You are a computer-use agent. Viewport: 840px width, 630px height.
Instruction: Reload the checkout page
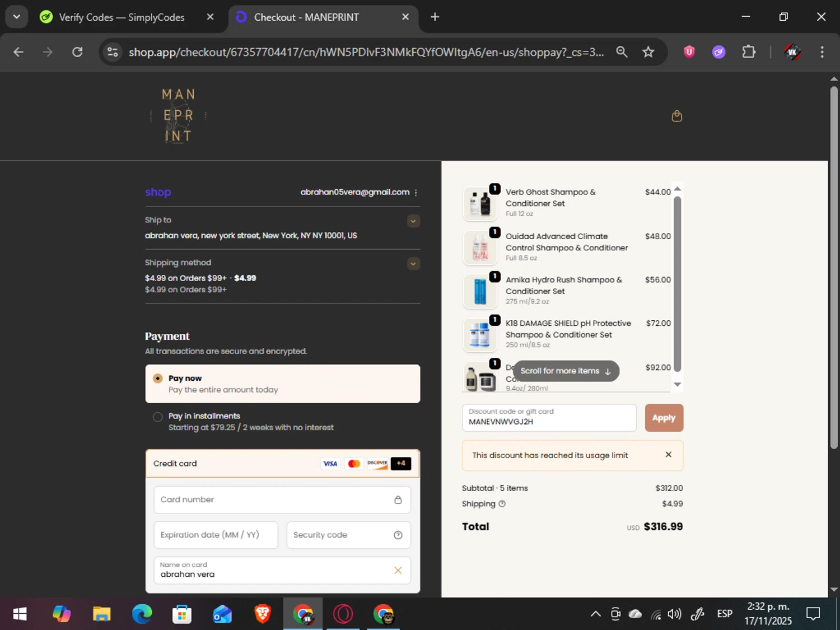77,52
